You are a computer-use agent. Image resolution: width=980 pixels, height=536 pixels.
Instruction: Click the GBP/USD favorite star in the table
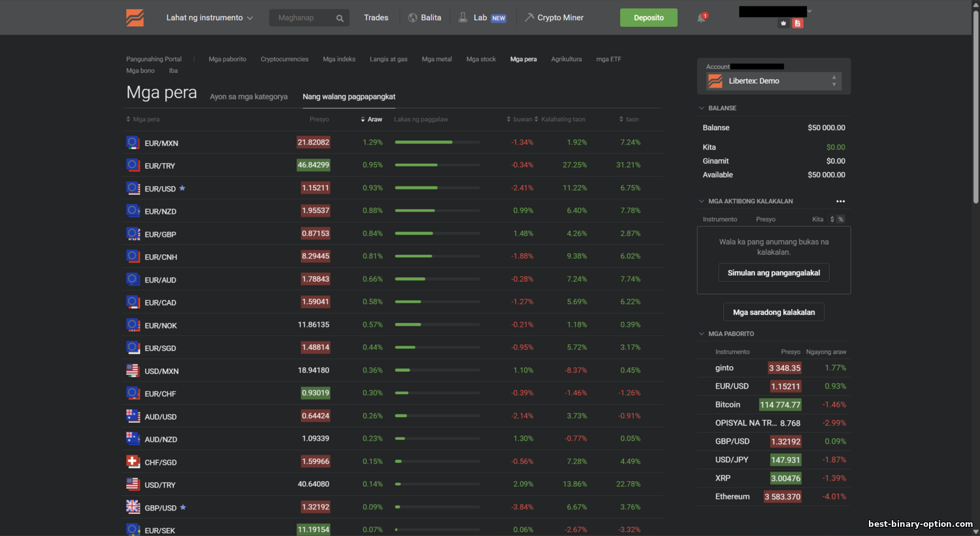coord(183,507)
